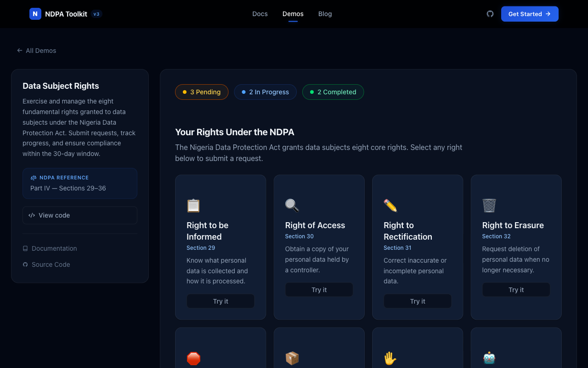This screenshot has height=368, width=588.
Task: Click the Right of Access card title
Action: 315,225
